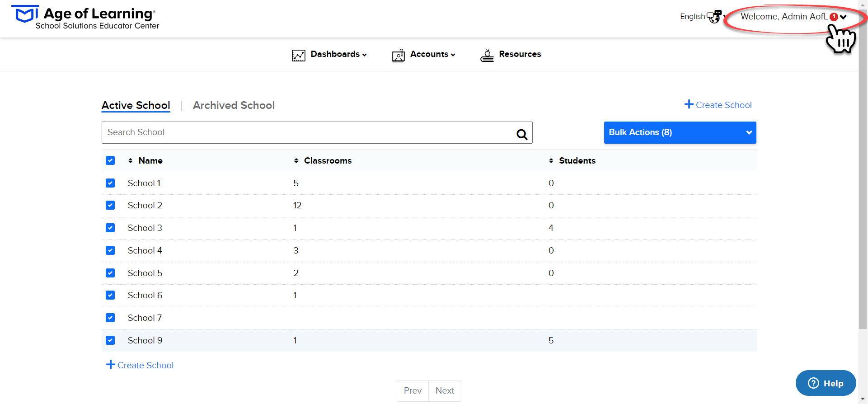Open the Bulk Actions (8) dropdown
This screenshot has width=868, height=404.
(680, 132)
